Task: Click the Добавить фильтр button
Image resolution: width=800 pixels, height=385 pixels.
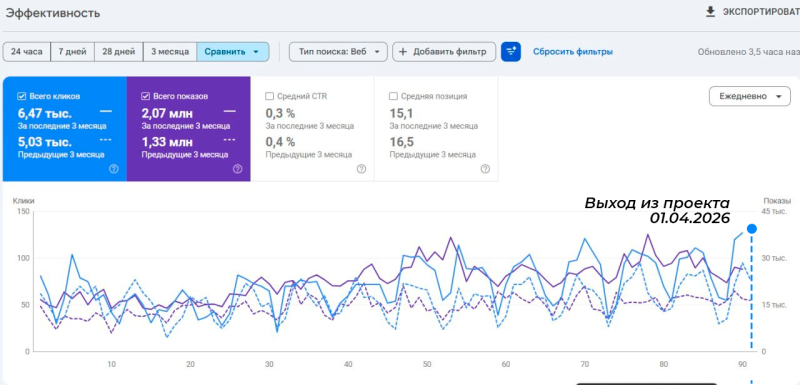Action: coord(444,52)
